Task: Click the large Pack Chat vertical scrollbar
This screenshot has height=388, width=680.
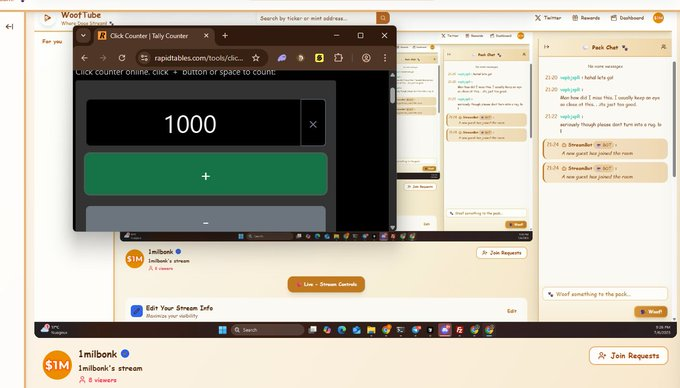Action: [674, 119]
